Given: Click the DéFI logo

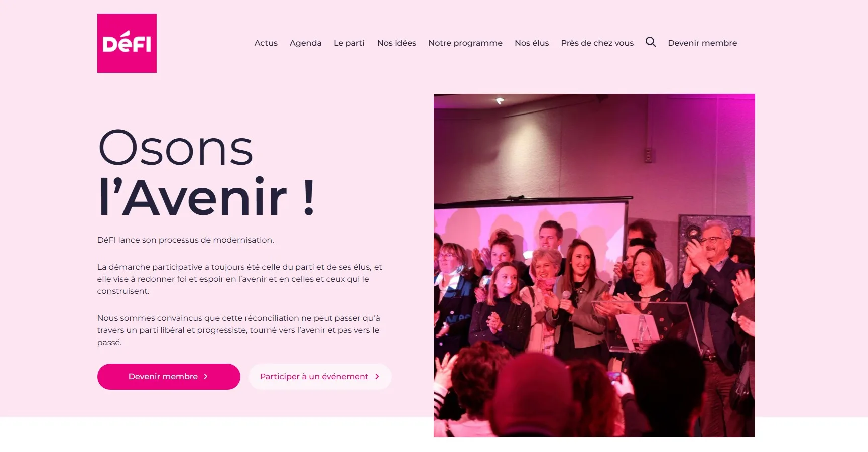Looking at the screenshot, I should [127, 43].
